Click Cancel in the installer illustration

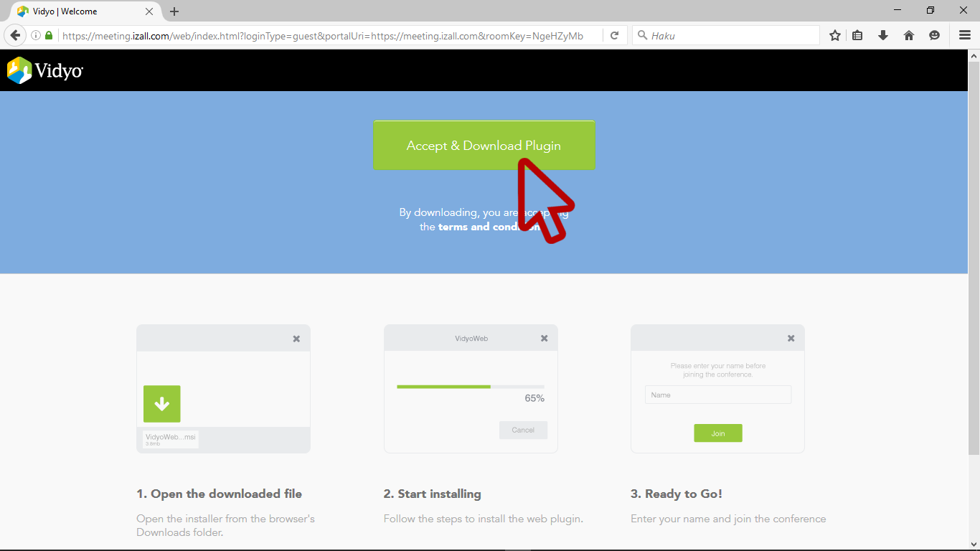coord(523,430)
